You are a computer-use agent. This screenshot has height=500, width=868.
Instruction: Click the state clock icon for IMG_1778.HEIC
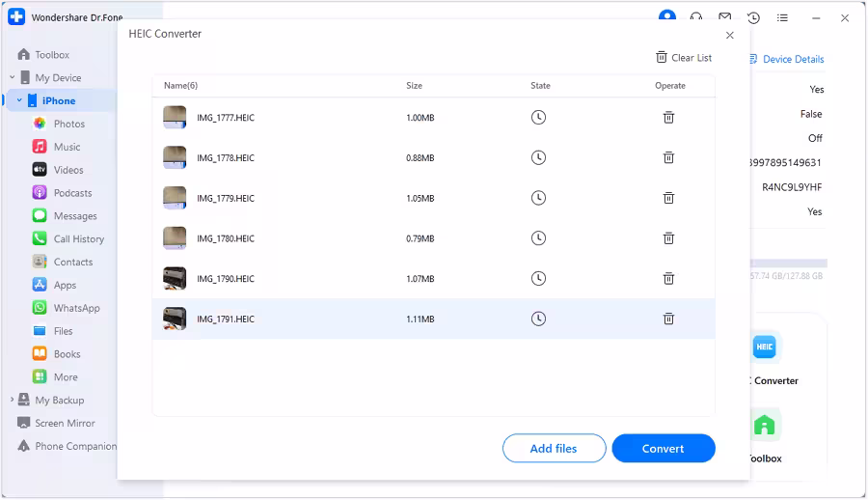[x=539, y=157]
